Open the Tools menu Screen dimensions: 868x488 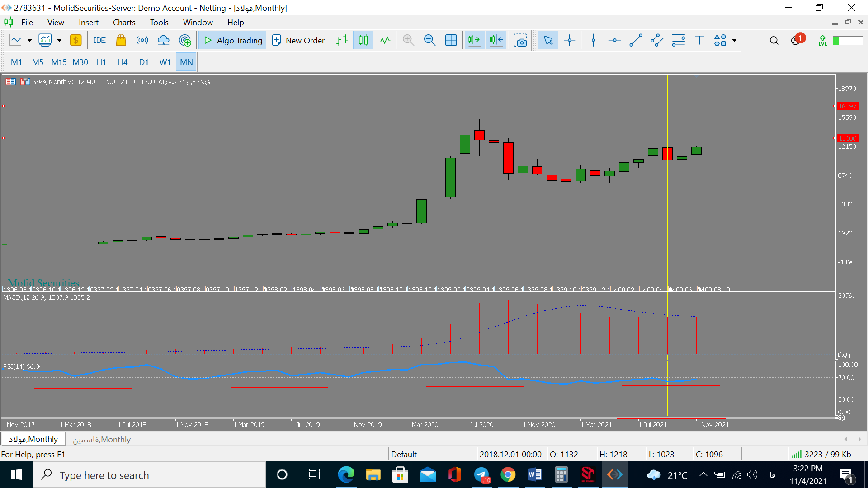[159, 23]
